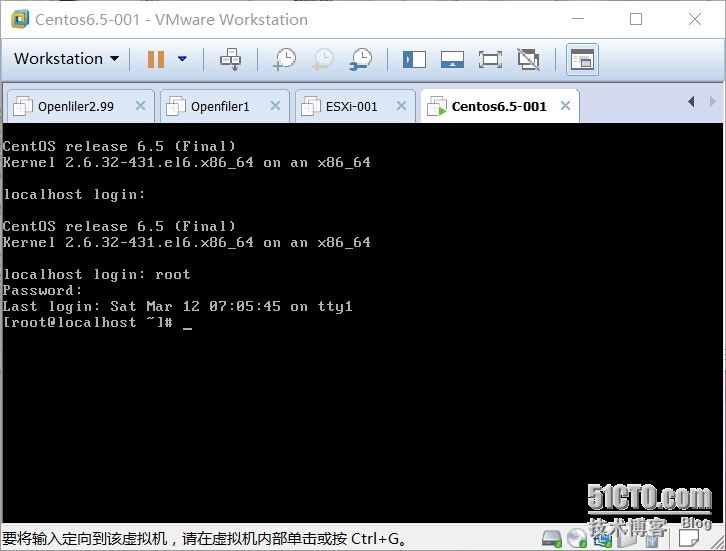
Task: Click the network adapter status icon
Action: pyautogui.click(x=603, y=538)
